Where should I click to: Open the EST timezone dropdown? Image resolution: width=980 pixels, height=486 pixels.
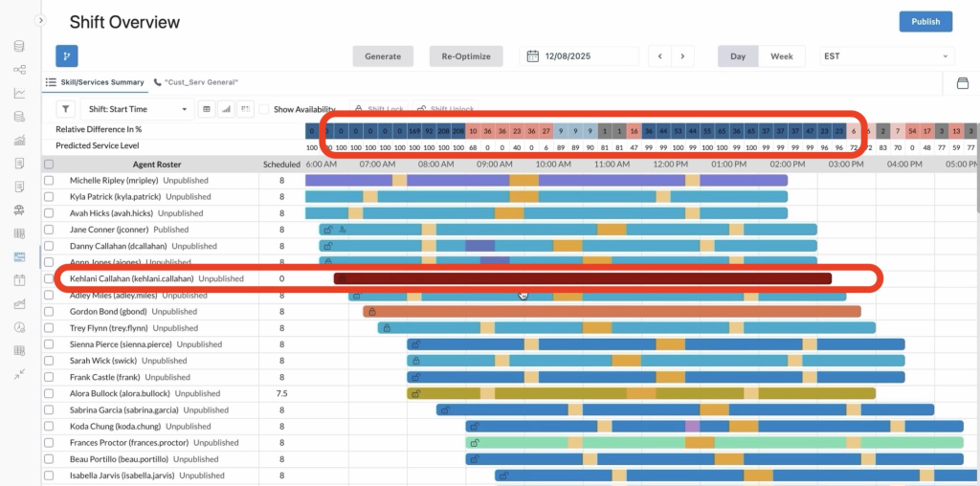[x=886, y=56]
